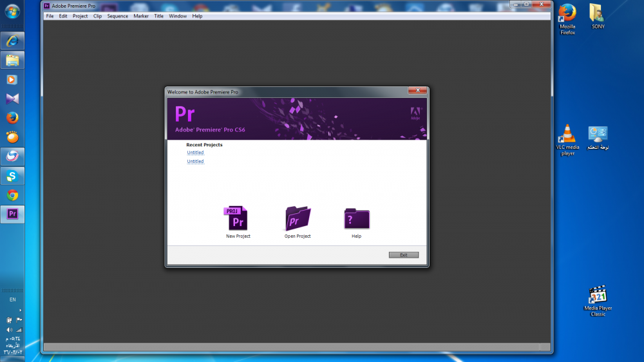Open the File menu

point(50,16)
